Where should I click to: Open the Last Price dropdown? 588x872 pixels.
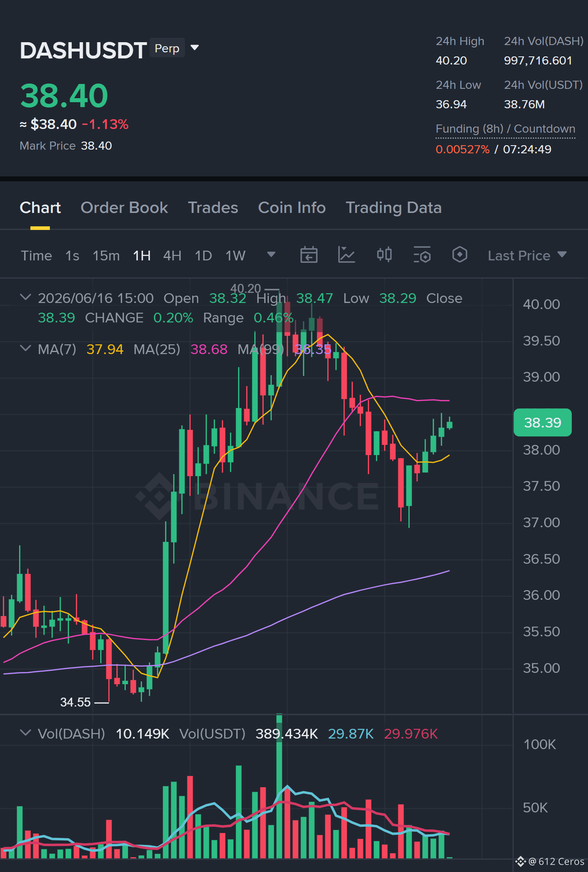point(527,256)
